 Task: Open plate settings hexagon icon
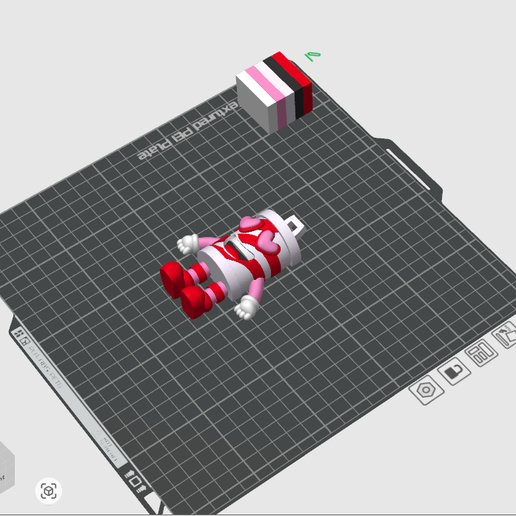click(x=426, y=390)
